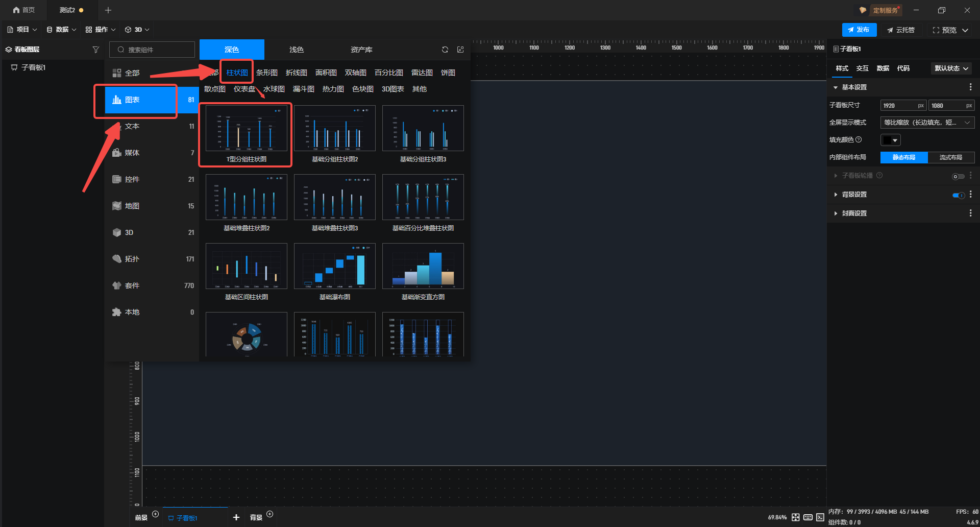
Task: Click the refresh icon in component panel
Action: 445,50
